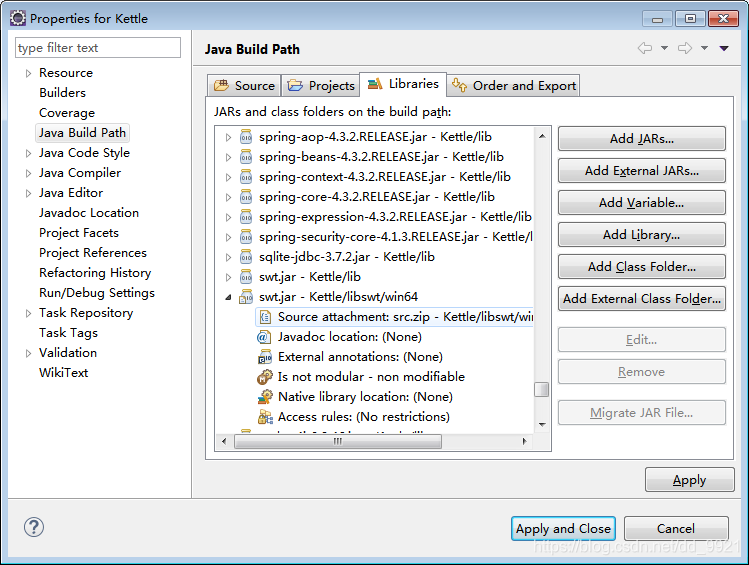
Task: Click the list scroll-right arrow
Action: click(x=524, y=442)
